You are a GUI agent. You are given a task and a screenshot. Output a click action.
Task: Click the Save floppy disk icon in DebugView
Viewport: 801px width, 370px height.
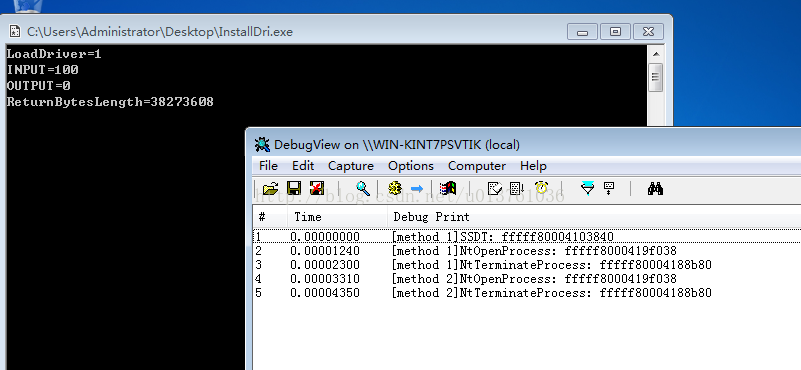pos(294,189)
